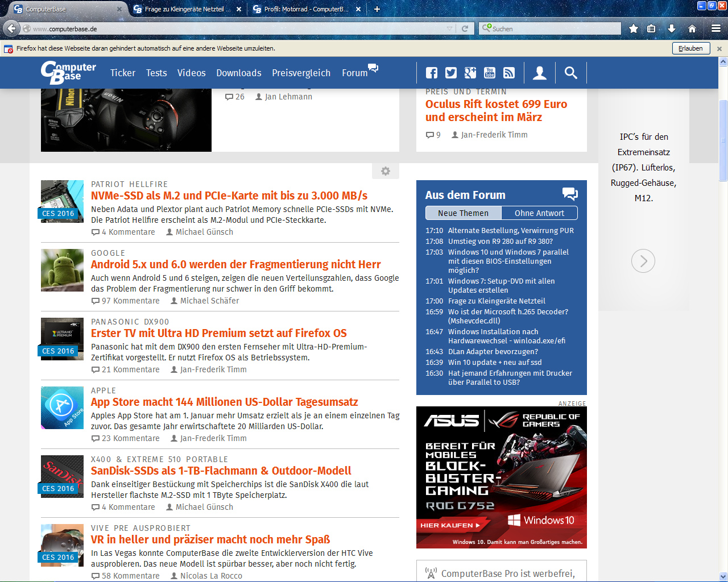Open Tests menu item

[156, 73]
